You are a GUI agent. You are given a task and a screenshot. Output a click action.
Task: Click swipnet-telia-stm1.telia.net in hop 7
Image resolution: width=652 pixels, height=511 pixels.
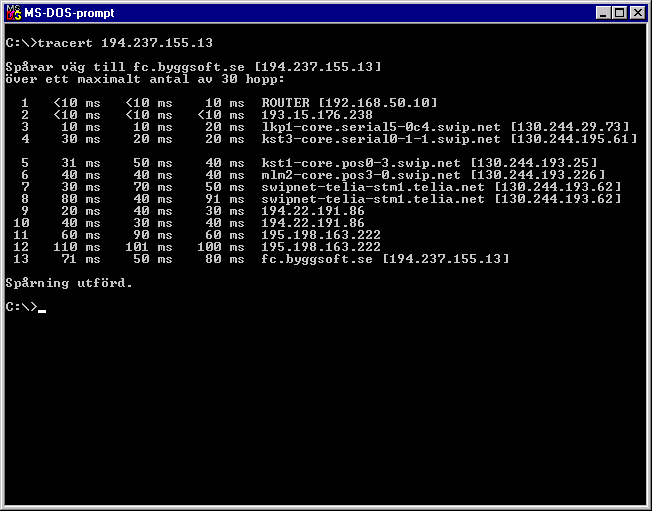(373, 187)
